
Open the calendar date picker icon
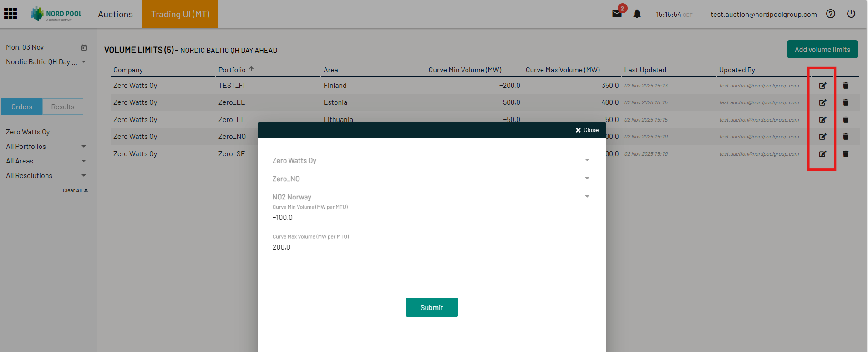84,47
